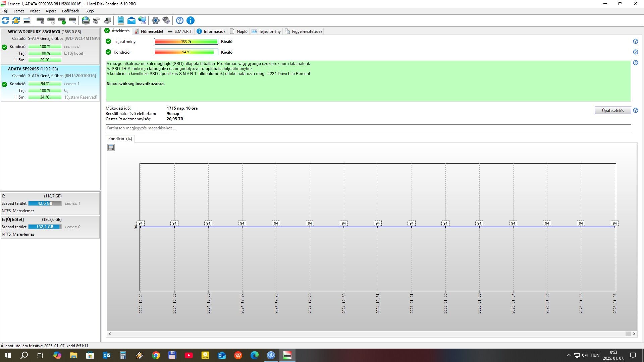Viewport: 644px width, 362px height.
Task: Open Microsoft Edge from taskbar
Action: (x=255, y=355)
